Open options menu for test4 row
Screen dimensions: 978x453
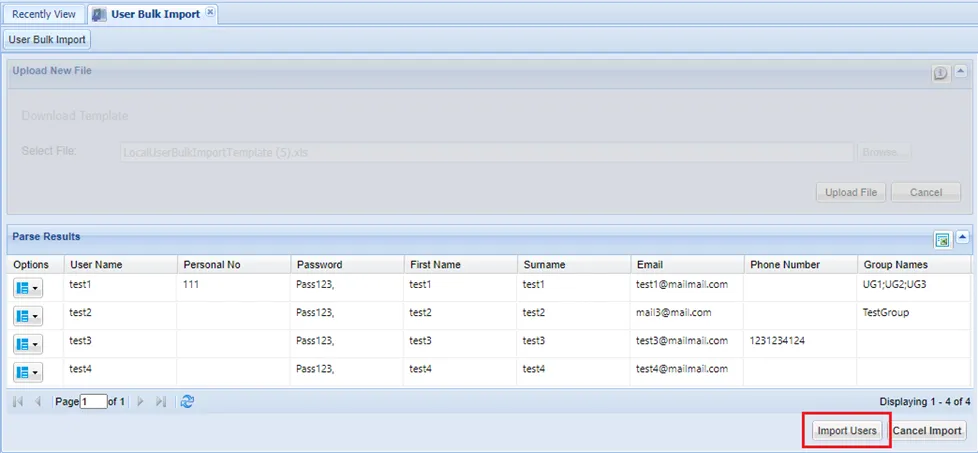point(27,373)
